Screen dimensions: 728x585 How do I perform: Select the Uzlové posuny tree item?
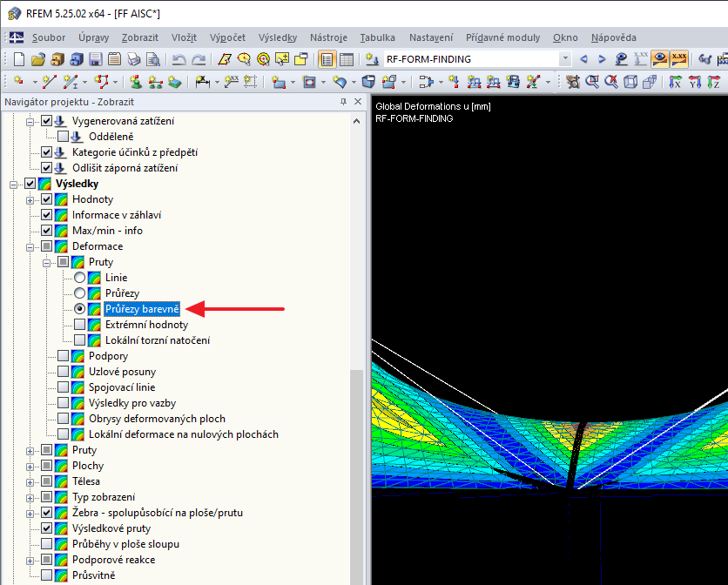(122, 372)
